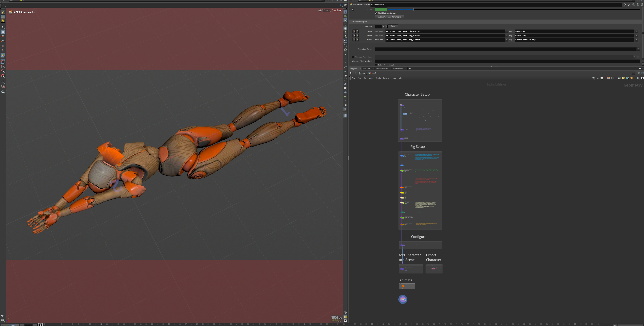Toggle display points option
The width and height of the screenshot is (644, 326).
tap(345, 54)
